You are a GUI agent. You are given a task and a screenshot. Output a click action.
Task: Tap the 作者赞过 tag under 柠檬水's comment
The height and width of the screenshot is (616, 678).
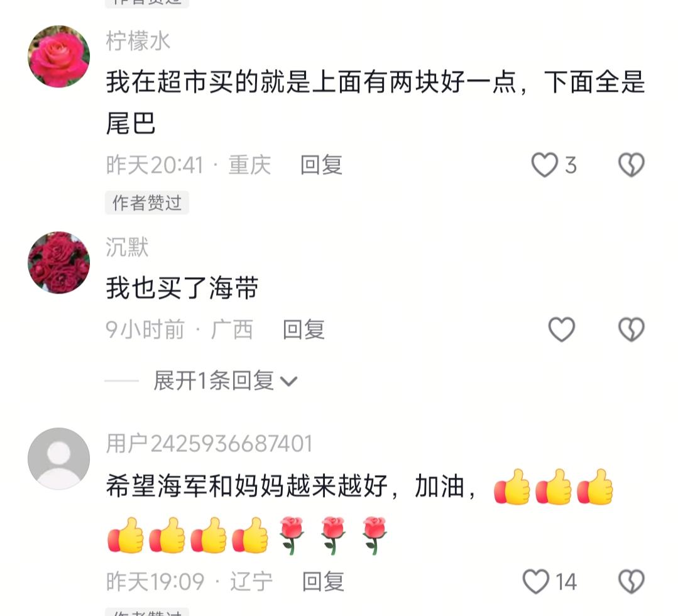147,202
